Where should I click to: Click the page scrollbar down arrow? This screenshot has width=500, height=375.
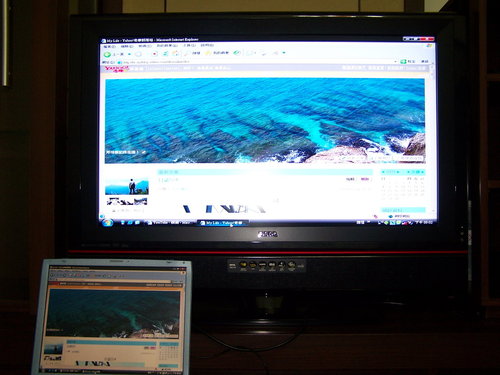tap(434, 210)
